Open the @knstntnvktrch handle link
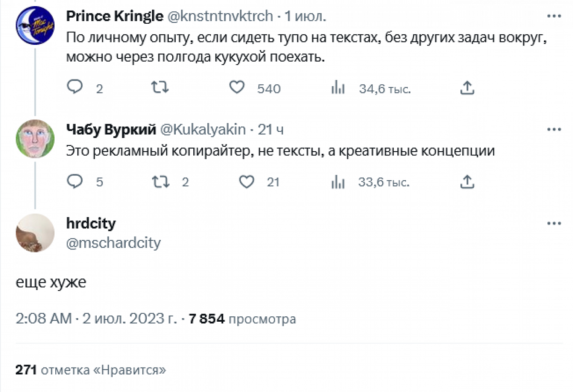 pyautogui.click(x=220, y=16)
